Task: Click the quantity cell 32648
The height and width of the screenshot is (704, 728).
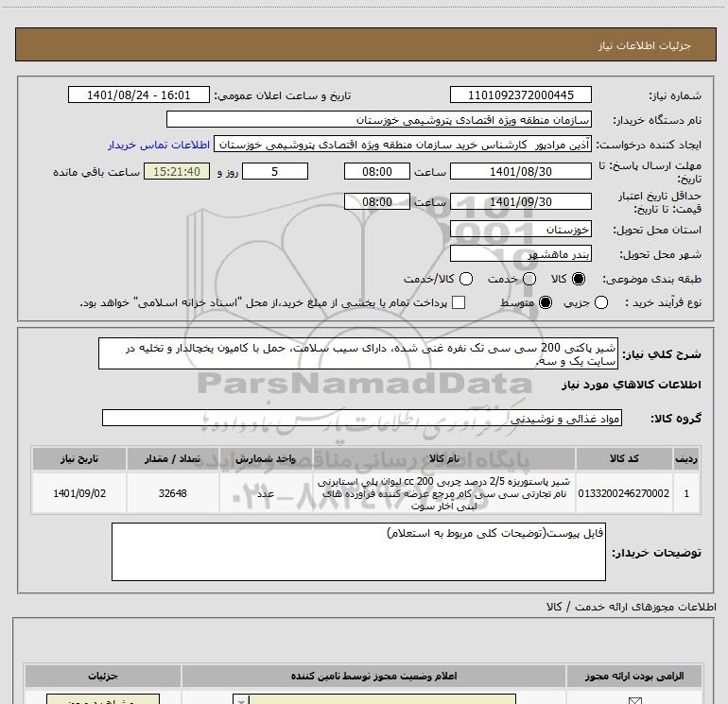Action: coord(172,493)
